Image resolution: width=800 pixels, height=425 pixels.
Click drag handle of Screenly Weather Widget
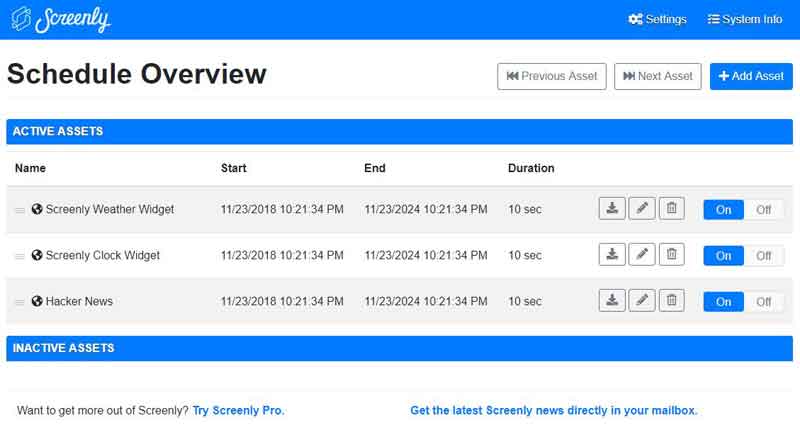pyautogui.click(x=20, y=210)
